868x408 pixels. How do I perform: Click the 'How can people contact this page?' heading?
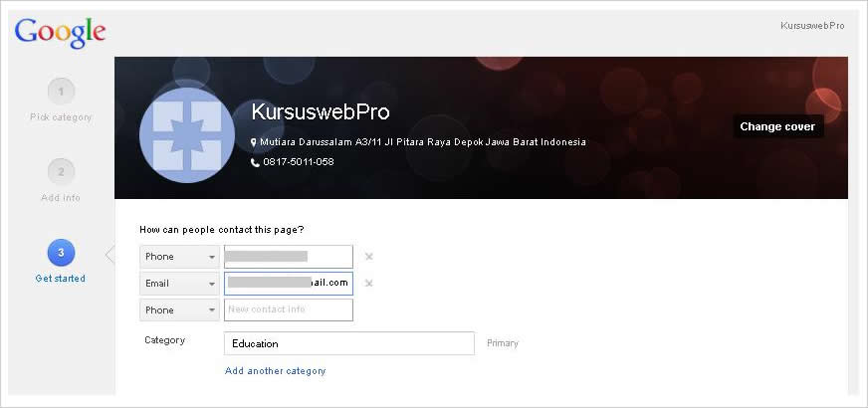[x=222, y=229]
